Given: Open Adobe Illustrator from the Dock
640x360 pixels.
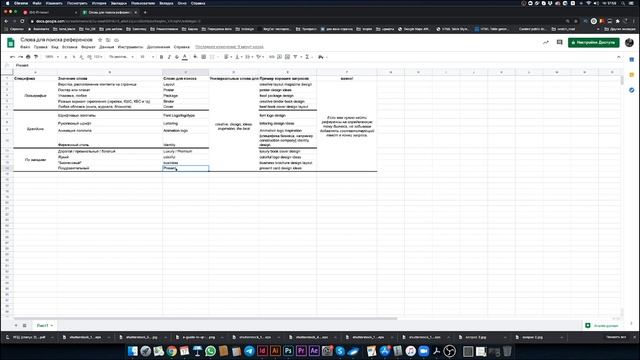Looking at the screenshot, I should click(275, 351).
